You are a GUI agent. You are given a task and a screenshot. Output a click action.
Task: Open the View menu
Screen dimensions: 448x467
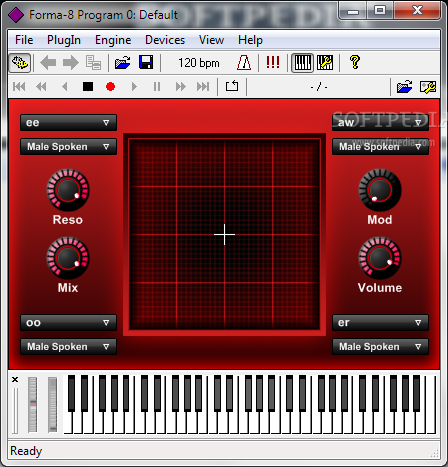point(211,40)
